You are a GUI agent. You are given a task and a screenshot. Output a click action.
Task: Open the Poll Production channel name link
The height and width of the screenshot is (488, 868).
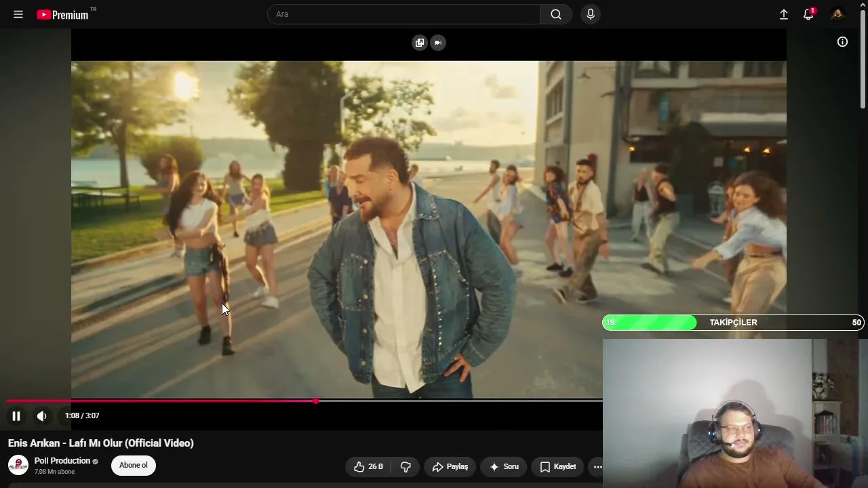62,461
